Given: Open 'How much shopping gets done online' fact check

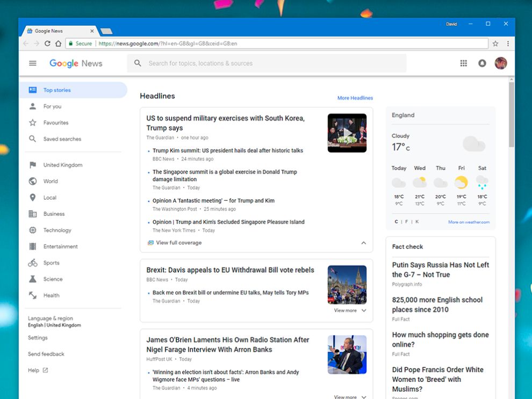Looking at the screenshot, I should click(441, 339).
